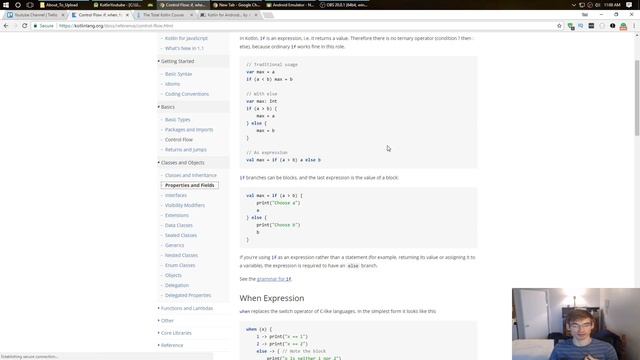Select Control Flow in sidebar

pos(179,140)
